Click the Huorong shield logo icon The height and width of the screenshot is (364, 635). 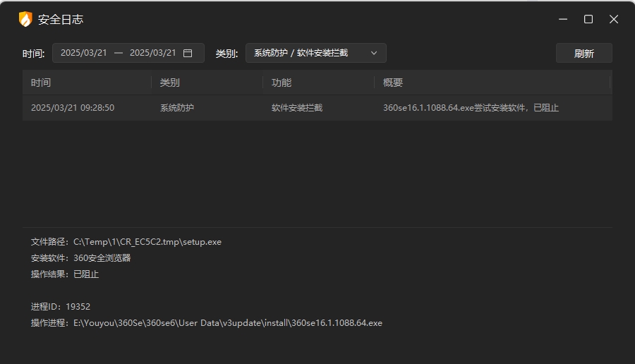click(25, 19)
